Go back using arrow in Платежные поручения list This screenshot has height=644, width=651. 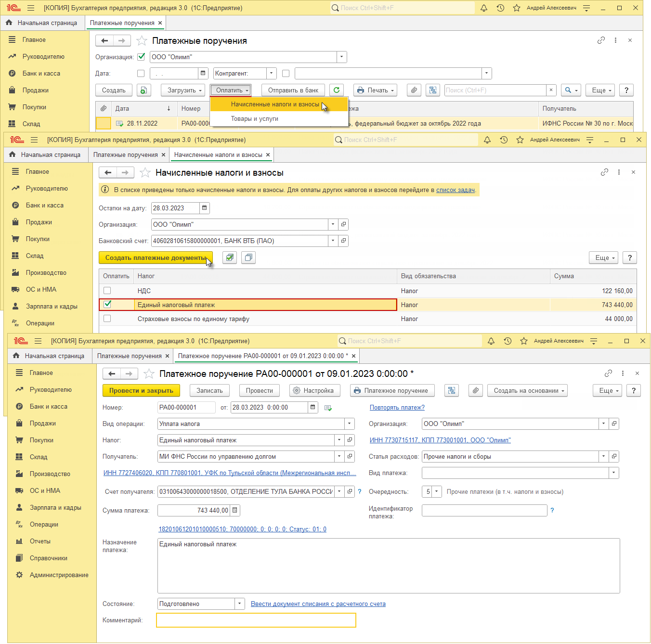click(104, 41)
